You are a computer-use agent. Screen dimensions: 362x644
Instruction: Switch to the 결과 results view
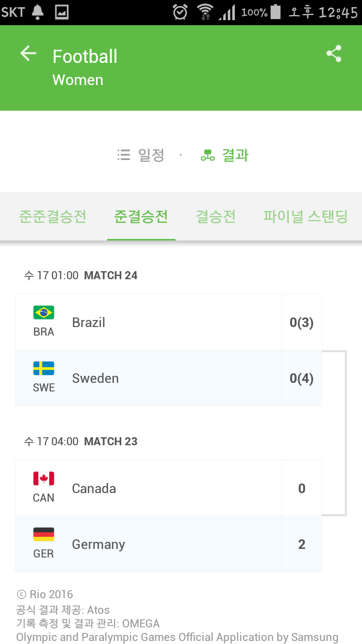(225, 155)
